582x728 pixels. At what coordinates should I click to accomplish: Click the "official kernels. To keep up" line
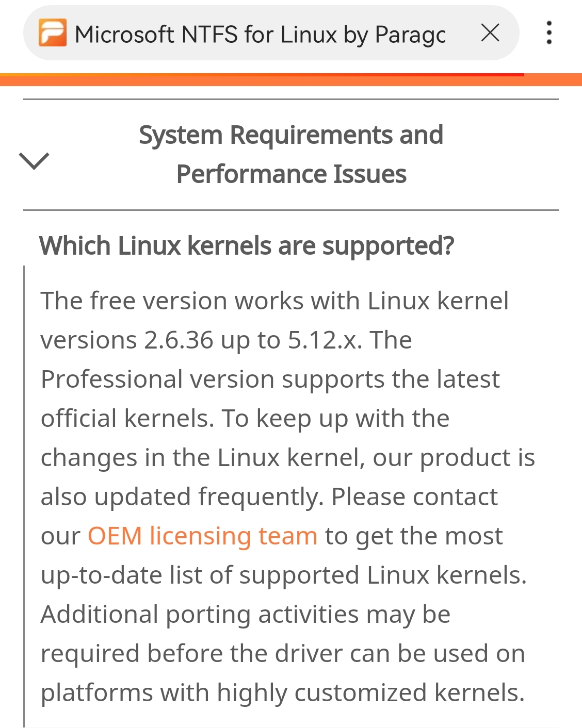click(x=245, y=419)
